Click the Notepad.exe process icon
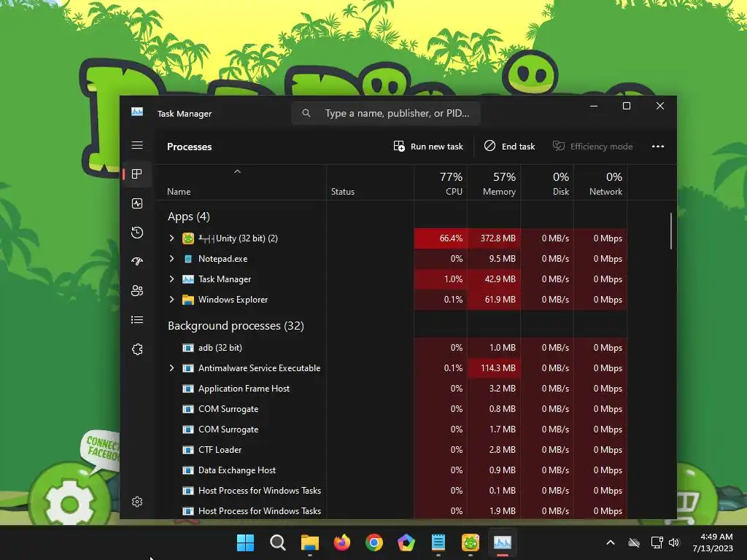Image resolution: width=747 pixels, height=560 pixels. point(188,259)
